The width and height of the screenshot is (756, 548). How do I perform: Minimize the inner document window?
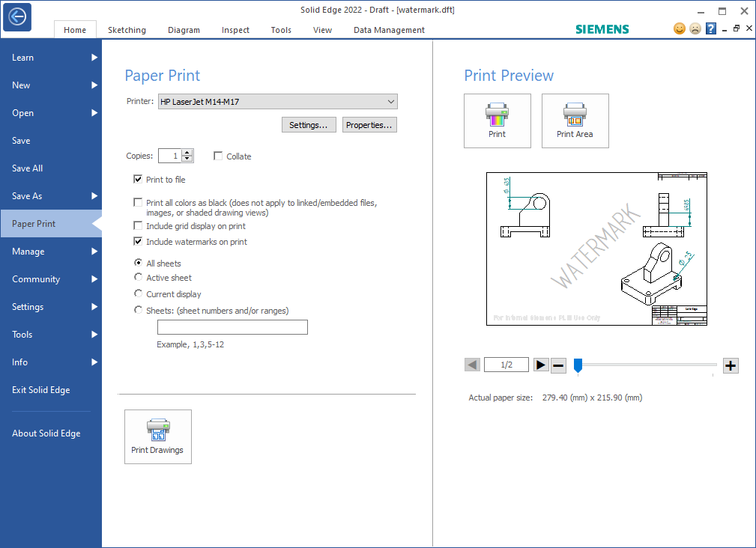click(725, 29)
